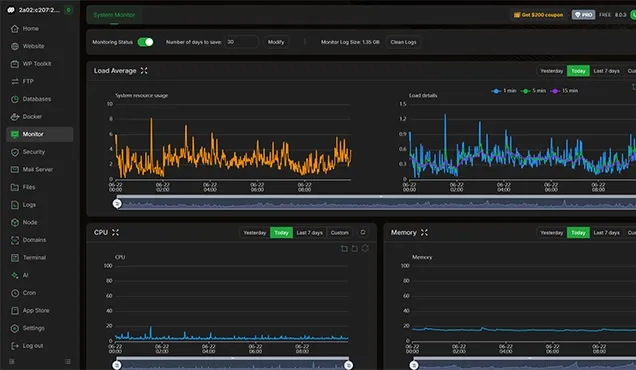Open the Node section
The image size is (636, 370).
click(x=39, y=222)
